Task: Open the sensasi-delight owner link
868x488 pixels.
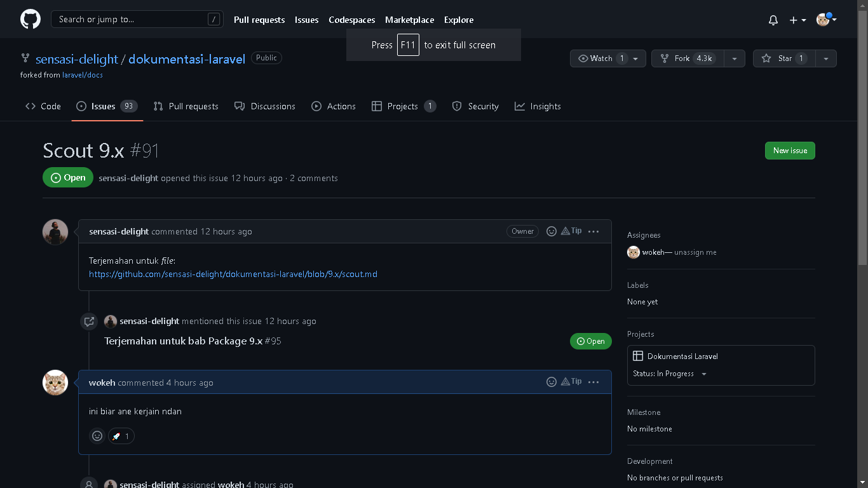Action: pyautogui.click(x=77, y=59)
